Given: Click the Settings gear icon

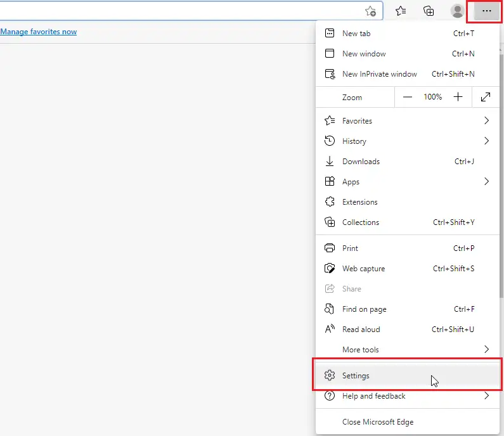Looking at the screenshot, I should pos(330,375).
